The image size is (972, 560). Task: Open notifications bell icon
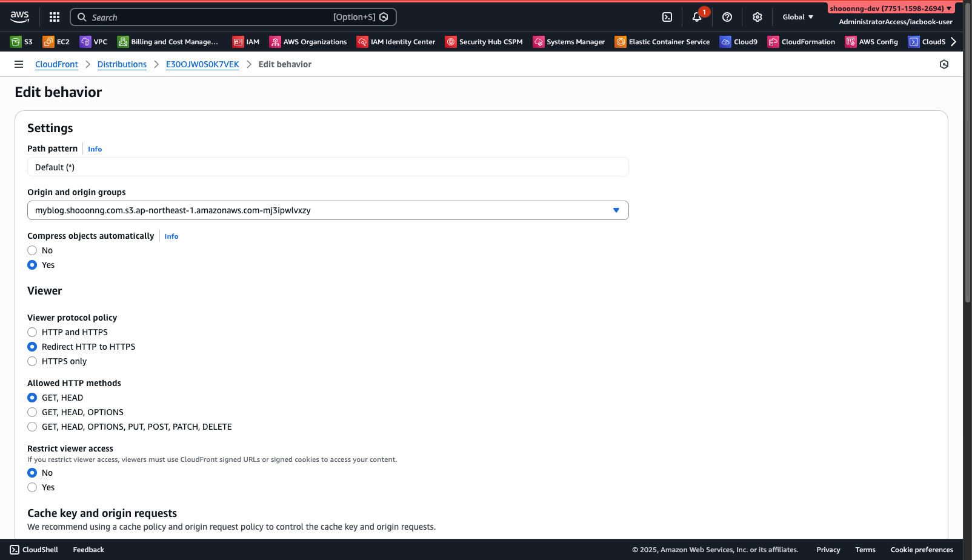[x=697, y=17]
